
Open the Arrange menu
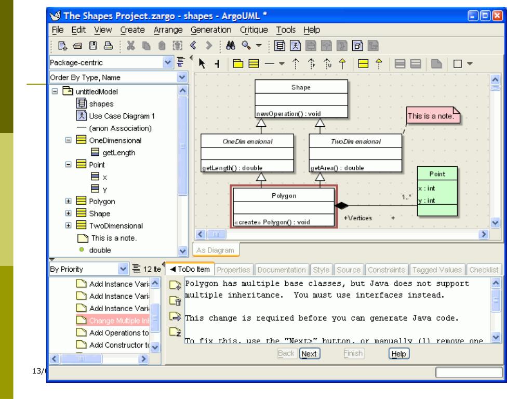click(168, 30)
